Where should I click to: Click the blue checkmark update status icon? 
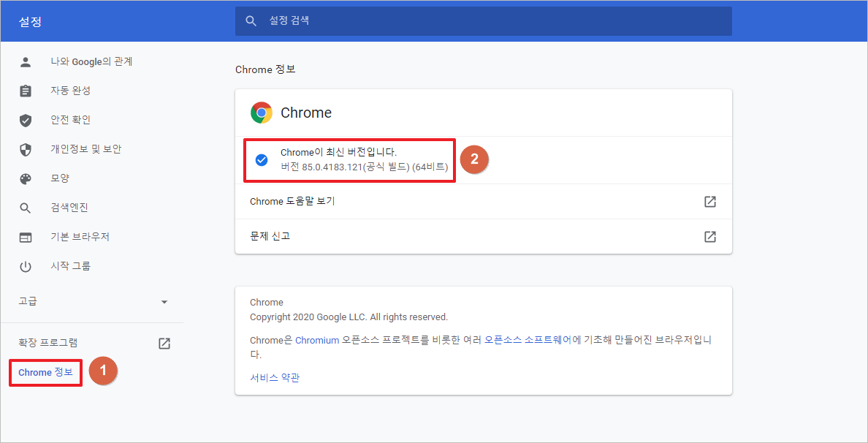(x=262, y=160)
